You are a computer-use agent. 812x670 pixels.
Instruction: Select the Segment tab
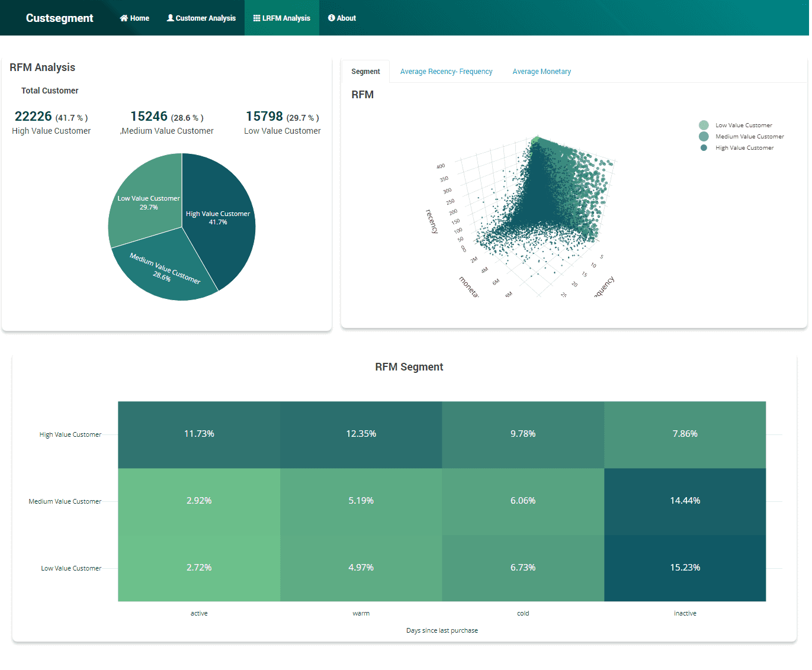pyautogui.click(x=365, y=71)
